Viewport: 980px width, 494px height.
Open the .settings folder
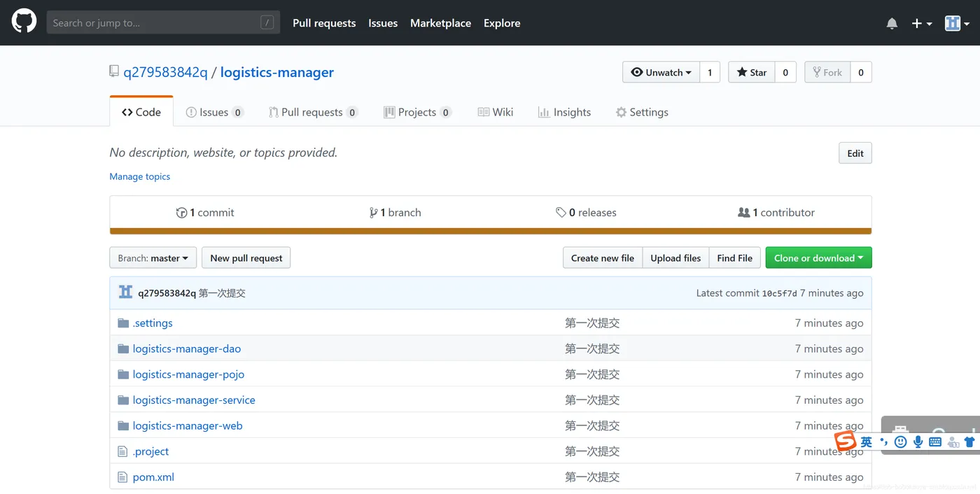point(153,323)
